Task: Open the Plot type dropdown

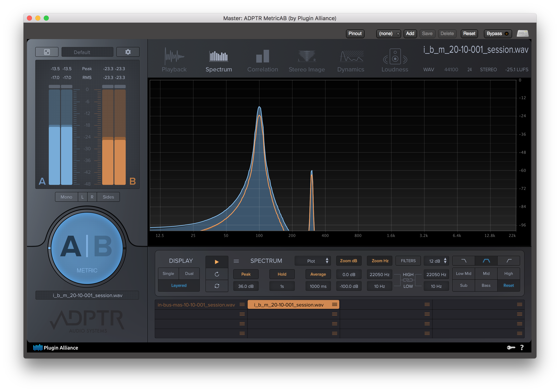Action: [x=313, y=261]
